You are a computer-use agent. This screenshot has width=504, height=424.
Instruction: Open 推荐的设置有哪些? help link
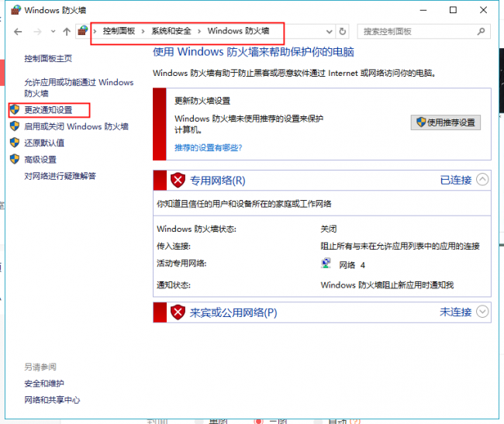(x=209, y=147)
